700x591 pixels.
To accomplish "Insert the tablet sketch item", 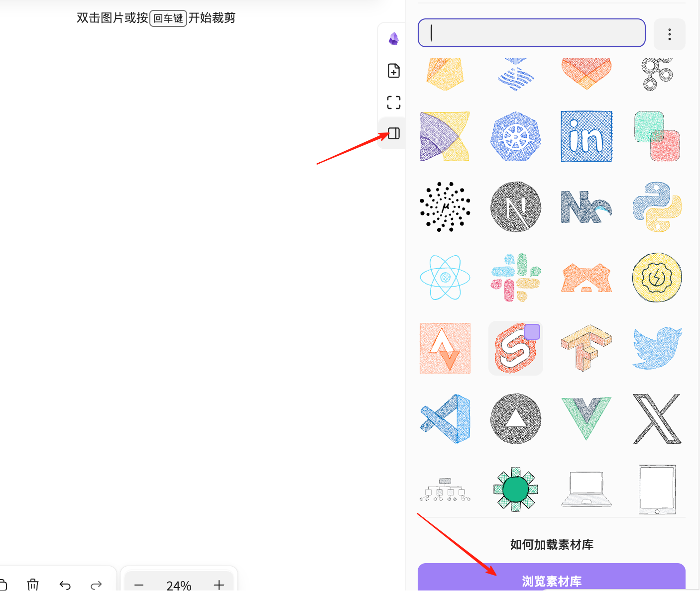I will 657,490.
